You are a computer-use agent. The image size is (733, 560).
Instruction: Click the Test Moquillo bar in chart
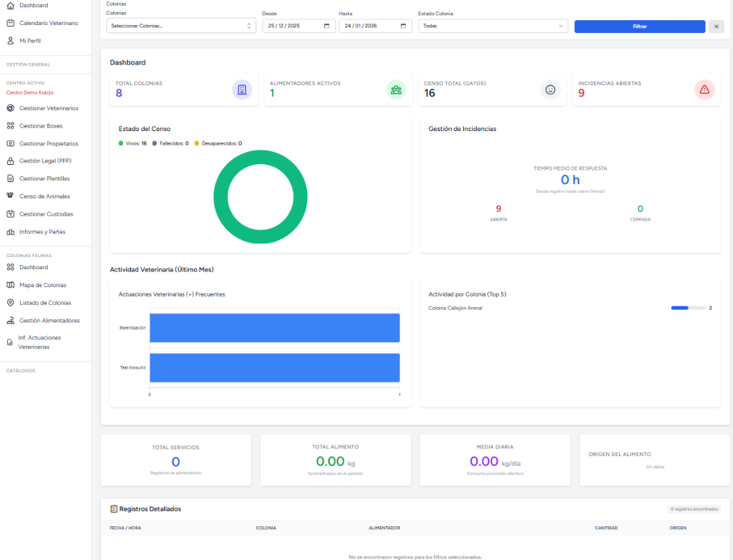[274, 367]
